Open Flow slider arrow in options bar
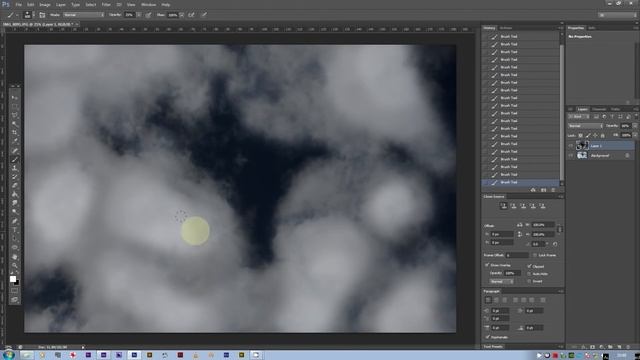The image size is (640, 360). [182, 15]
